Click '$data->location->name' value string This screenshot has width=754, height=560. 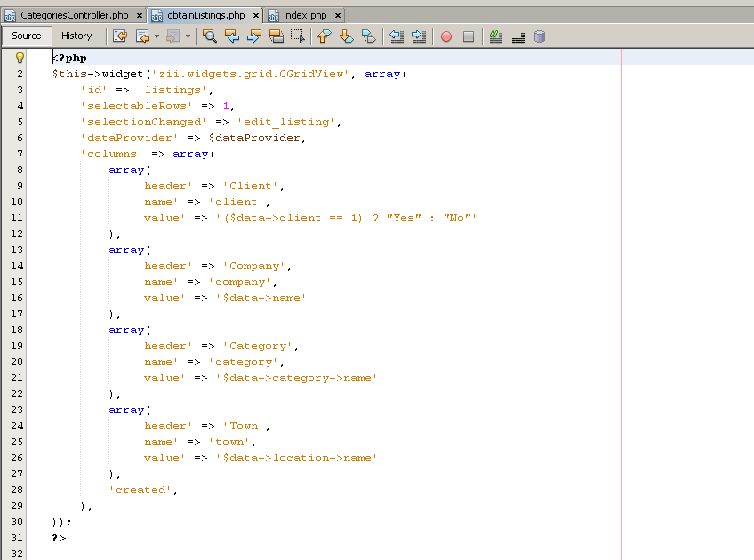point(297,458)
